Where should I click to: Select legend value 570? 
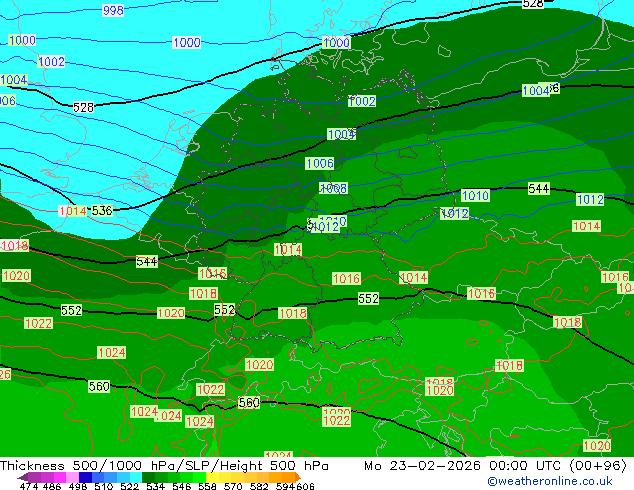(x=231, y=486)
